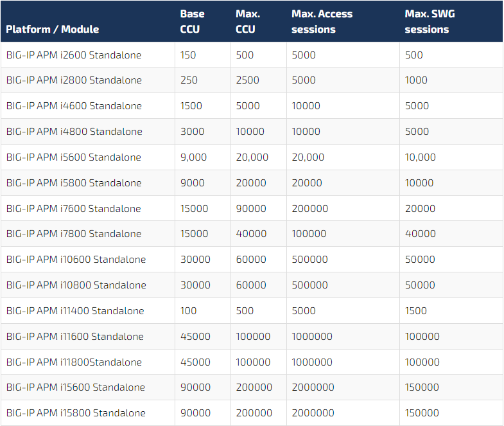Click Max. CCU 200000 for i15800
Viewport: 504px width, 426px height.
click(x=254, y=413)
